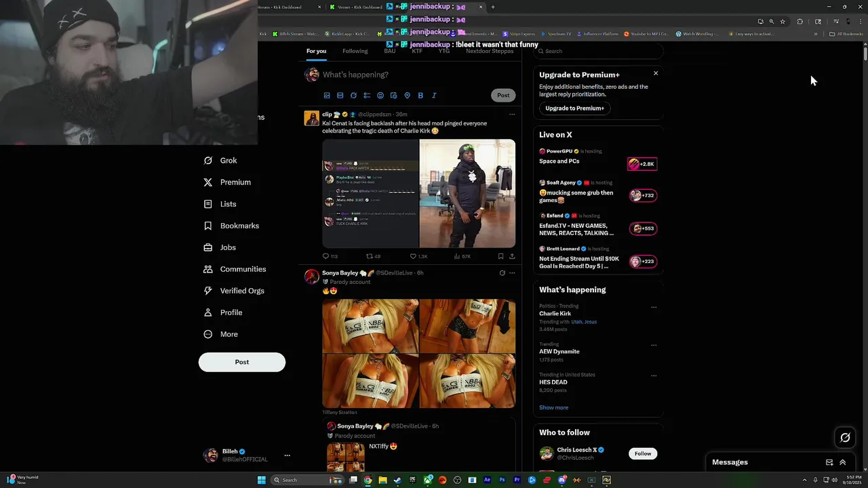Select the For you tab
This screenshot has width=868, height=488.
click(316, 52)
